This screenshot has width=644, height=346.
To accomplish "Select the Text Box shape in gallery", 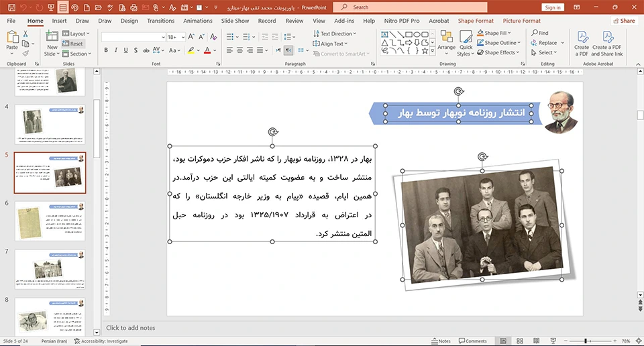I will click(x=384, y=34).
